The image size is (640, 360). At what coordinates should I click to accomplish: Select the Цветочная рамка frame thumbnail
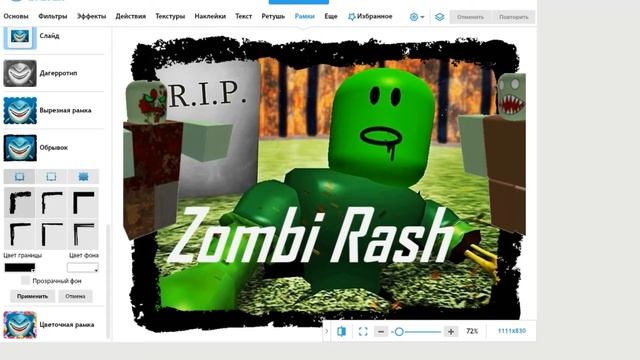point(20,325)
